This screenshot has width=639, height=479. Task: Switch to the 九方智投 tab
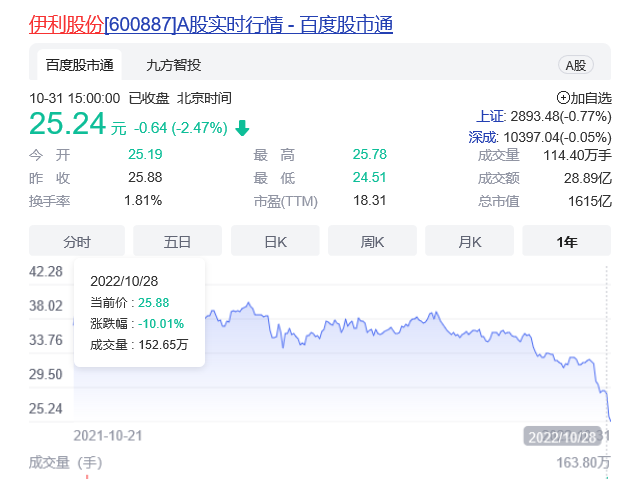pos(174,65)
